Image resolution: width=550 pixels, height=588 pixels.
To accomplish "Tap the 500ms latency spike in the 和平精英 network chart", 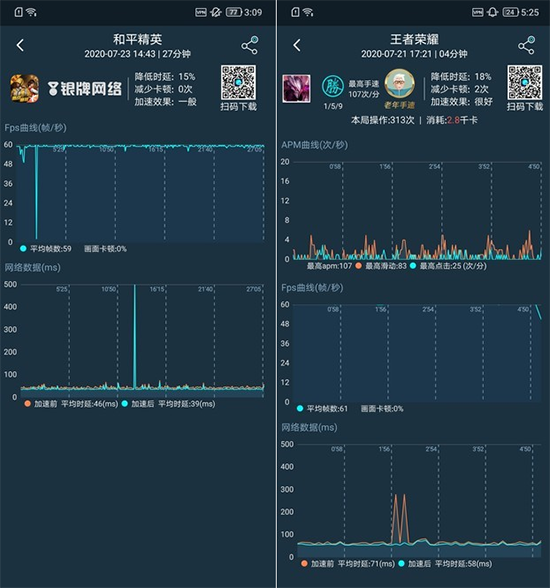I will coord(135,336).
